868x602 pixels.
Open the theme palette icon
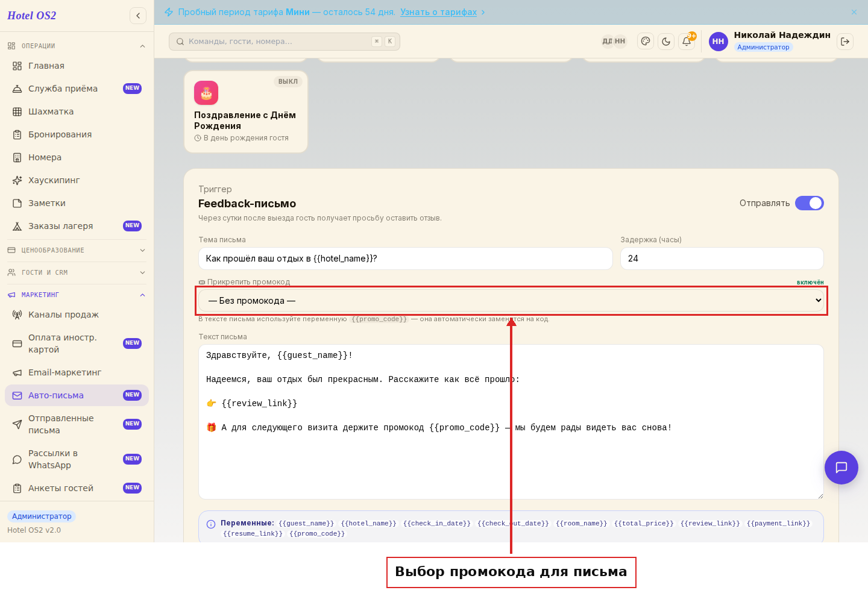click(x=646, y=42)
